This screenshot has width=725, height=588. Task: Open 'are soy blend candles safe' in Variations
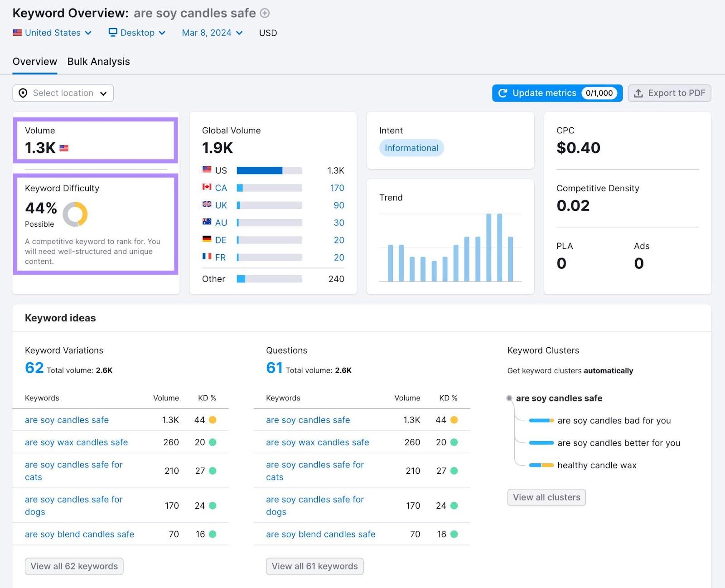pos(79,534)
